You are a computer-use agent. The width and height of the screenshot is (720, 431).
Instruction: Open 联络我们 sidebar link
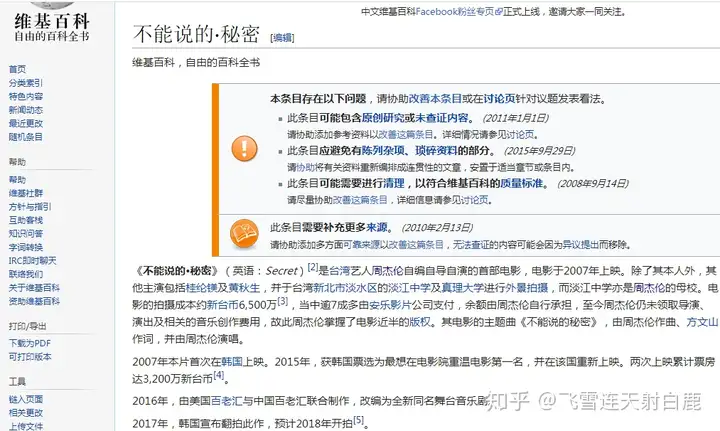point(26,274)
